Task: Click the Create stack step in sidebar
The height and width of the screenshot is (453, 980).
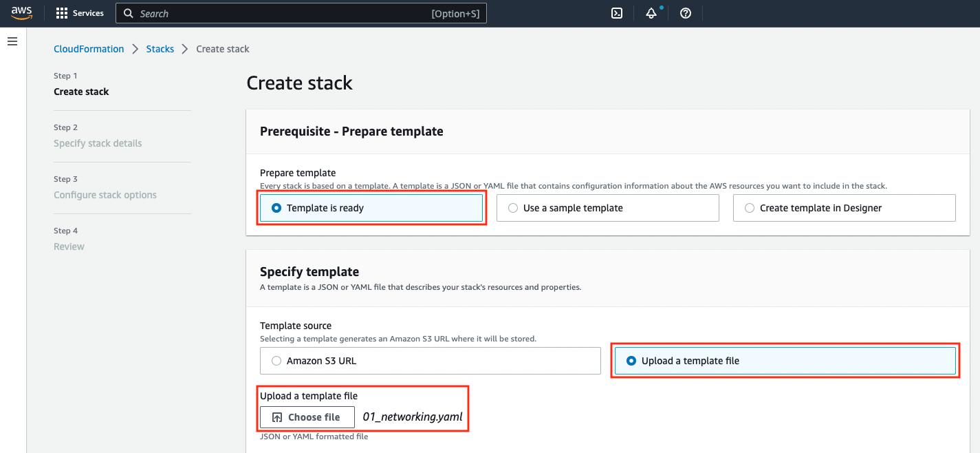Action: pos(81,92)
